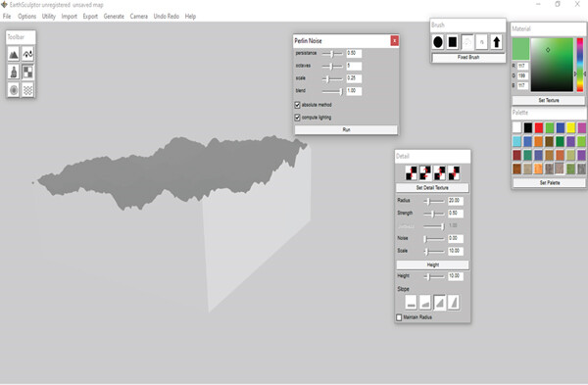Click the up arrow brush icon

tap(496, 42)
